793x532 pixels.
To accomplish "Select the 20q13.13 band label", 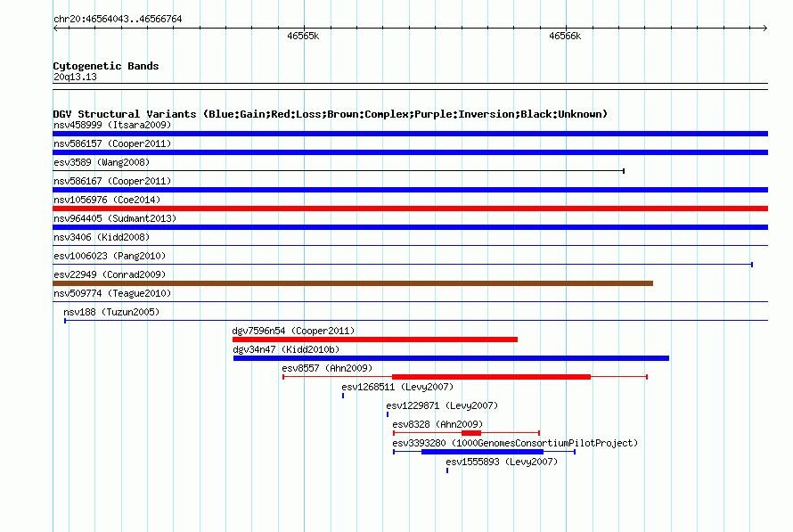I will point(75,77).
